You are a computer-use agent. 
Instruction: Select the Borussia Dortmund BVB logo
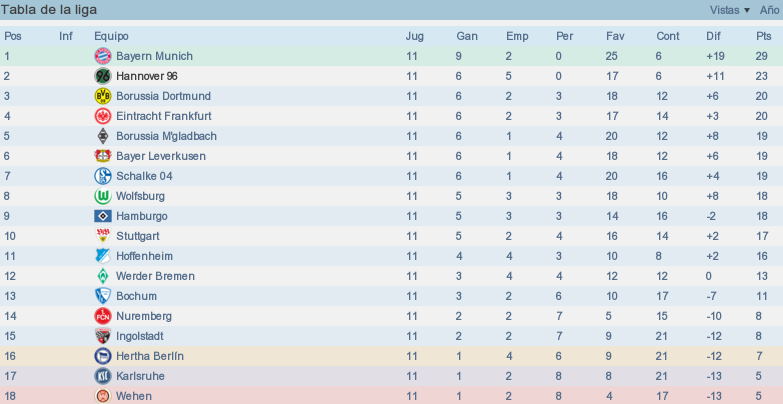click(x=103, y=96)
